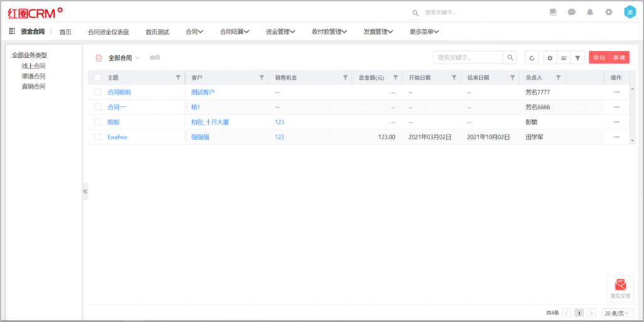Viewport: 644px width, 322px height.
Task: Click the red 新建 button
Action: click(x=619, y=58)
